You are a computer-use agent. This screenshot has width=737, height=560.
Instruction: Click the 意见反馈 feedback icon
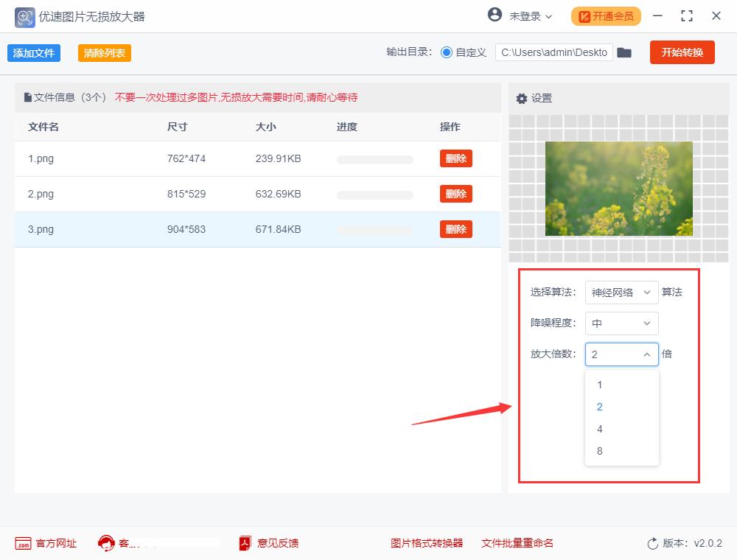244,543
